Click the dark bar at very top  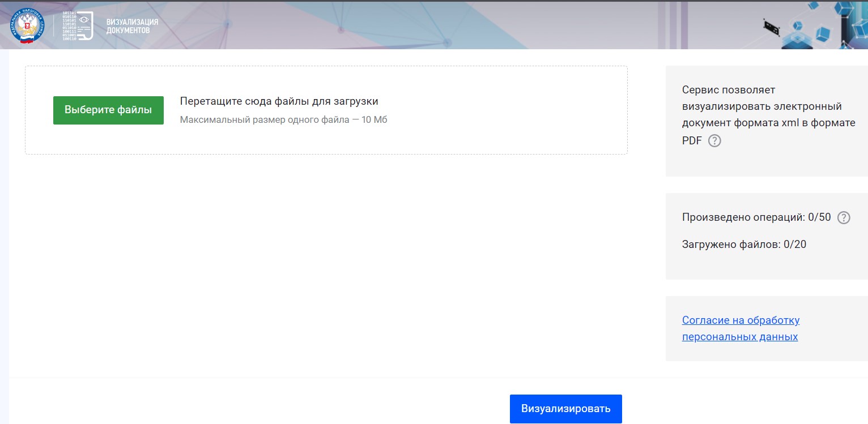tap(434, 1)
